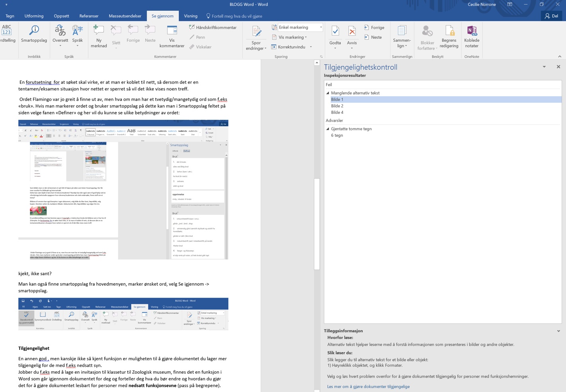Switch to the Referanser ribbon tab
This screenshot has height=392, width=566.
89,16
